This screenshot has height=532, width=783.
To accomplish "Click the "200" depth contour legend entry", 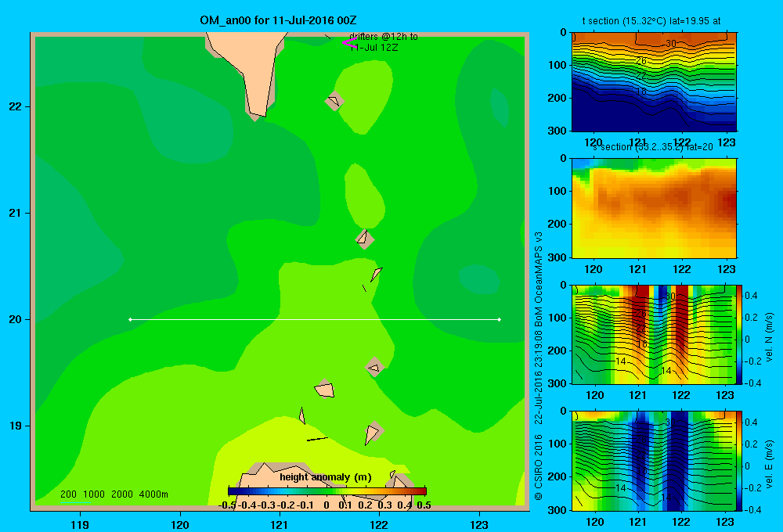I will [68, 494].
